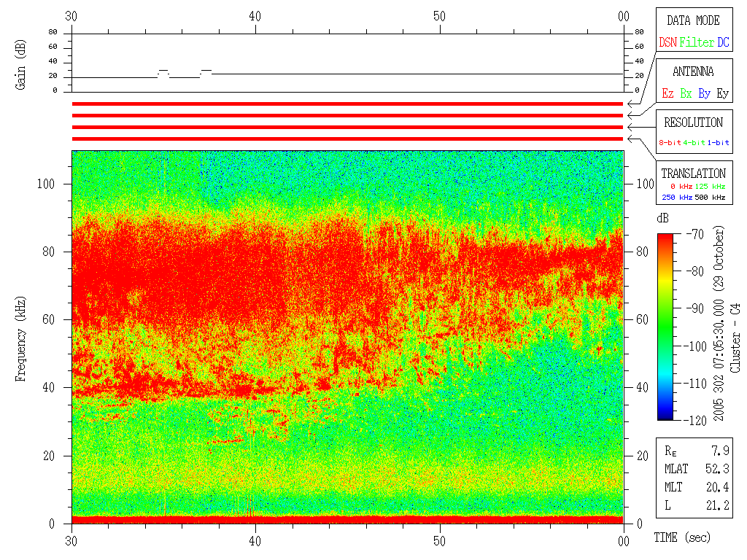The height and width of the screenshot is (560, 747).
Task: Click the dB color scale bar
Action: (665, 327)
